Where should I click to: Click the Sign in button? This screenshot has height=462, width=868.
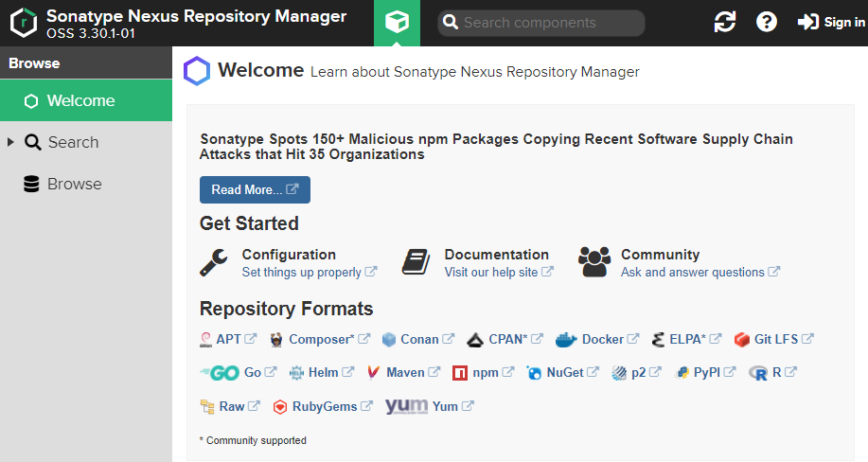tap(831, 22)
